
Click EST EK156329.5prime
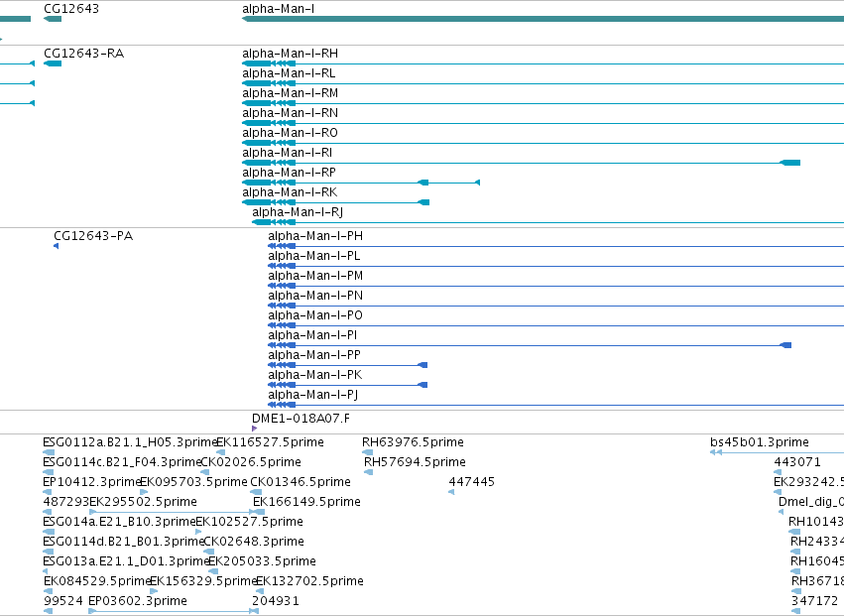pyautogui.click(x=203, y=581)
